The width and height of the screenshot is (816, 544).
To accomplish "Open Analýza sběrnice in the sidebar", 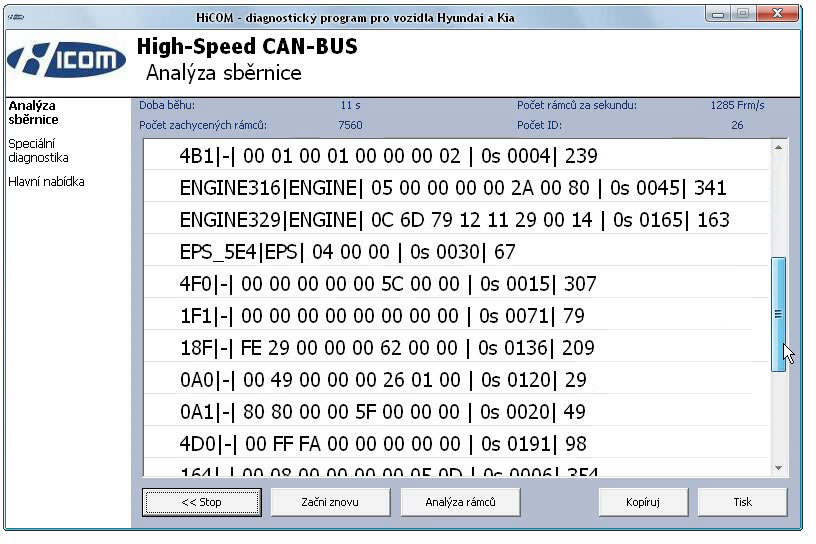I will [33, 112].
